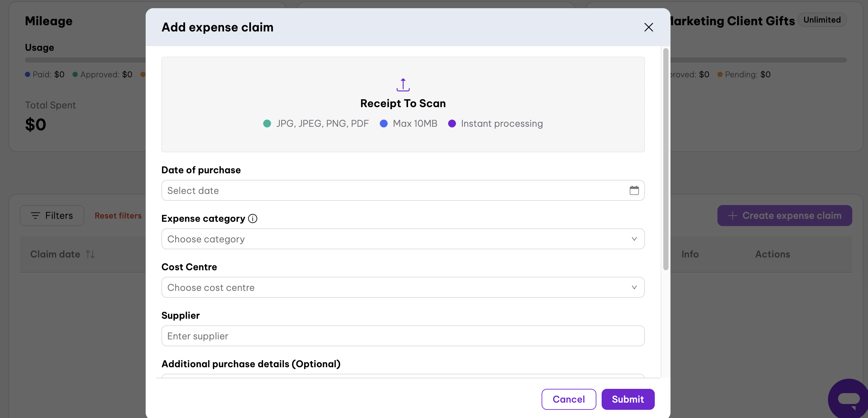Sort by Claim date arrows icon
Image resolution: width=868 pixels, height=418 pixels.
[x=90, y=255]
